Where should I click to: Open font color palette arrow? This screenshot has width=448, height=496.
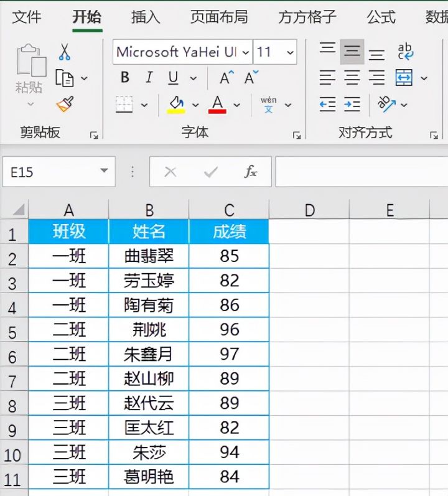[x=236, y=105]
